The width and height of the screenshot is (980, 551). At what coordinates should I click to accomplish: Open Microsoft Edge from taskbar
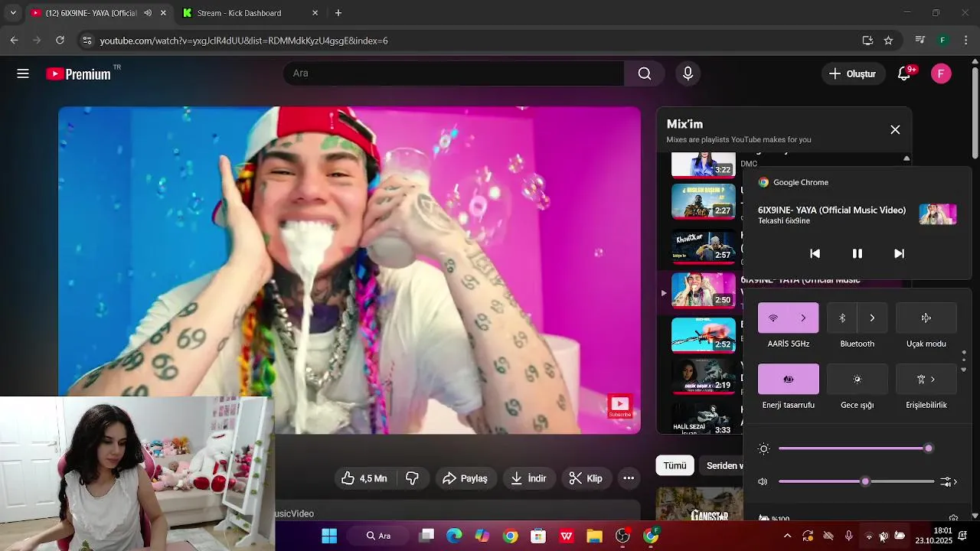(455, 536)
